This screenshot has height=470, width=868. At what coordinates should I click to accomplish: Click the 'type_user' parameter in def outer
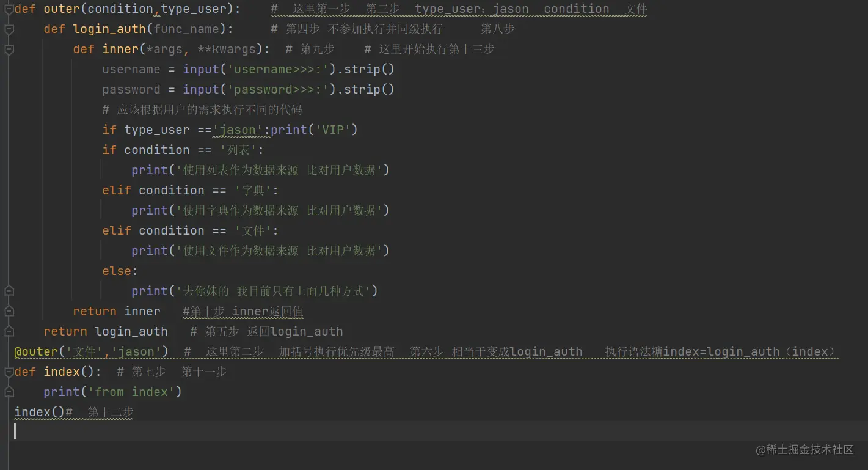click(194, 9)
